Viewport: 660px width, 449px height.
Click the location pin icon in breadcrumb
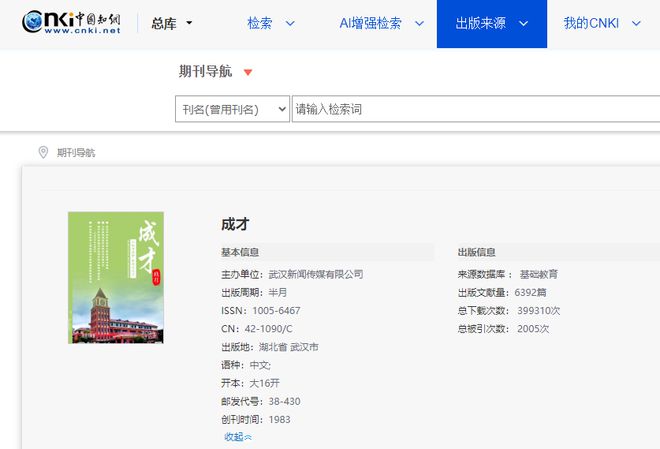point(43,152)
